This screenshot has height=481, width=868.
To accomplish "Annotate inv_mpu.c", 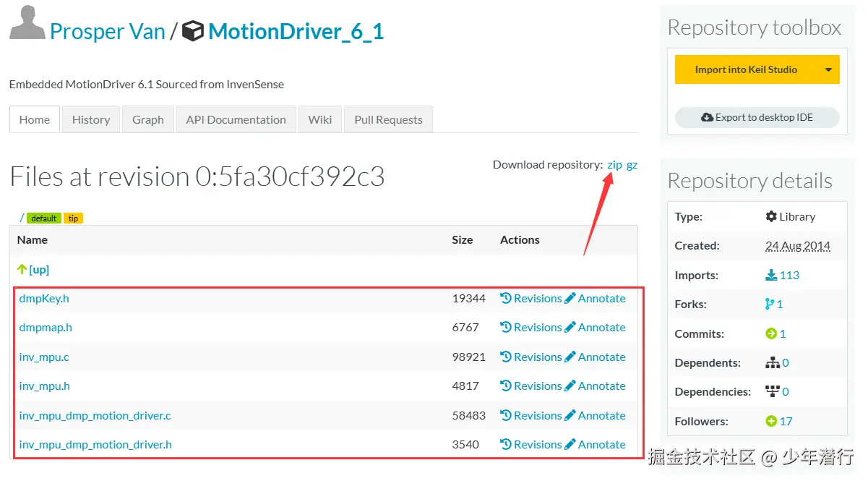I will click(596, 357).
